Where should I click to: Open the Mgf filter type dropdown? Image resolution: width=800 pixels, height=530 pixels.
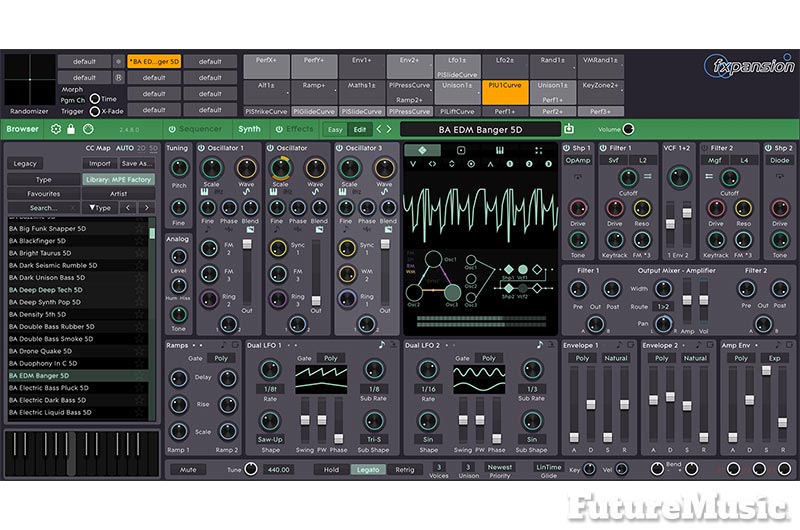[x=715, y=160]
